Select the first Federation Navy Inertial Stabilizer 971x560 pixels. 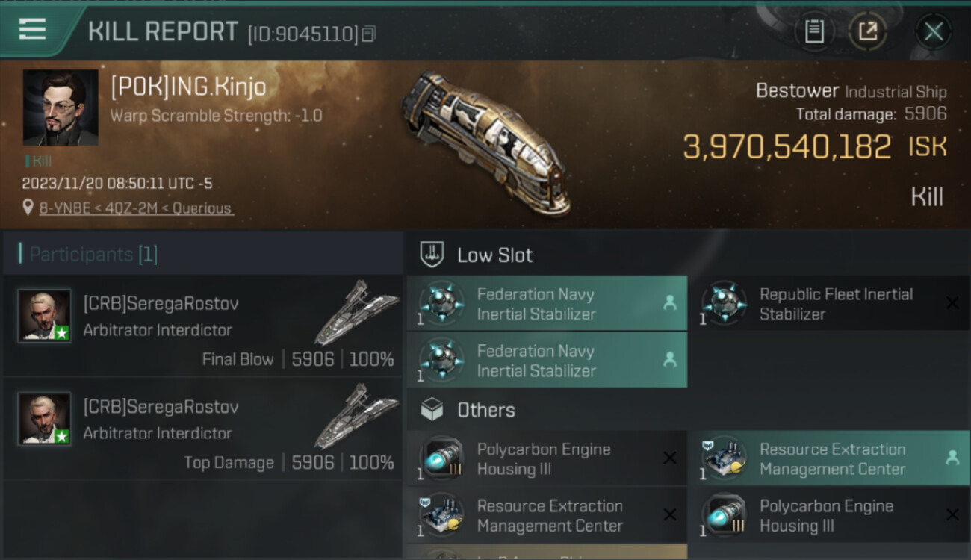click(546, 303)
